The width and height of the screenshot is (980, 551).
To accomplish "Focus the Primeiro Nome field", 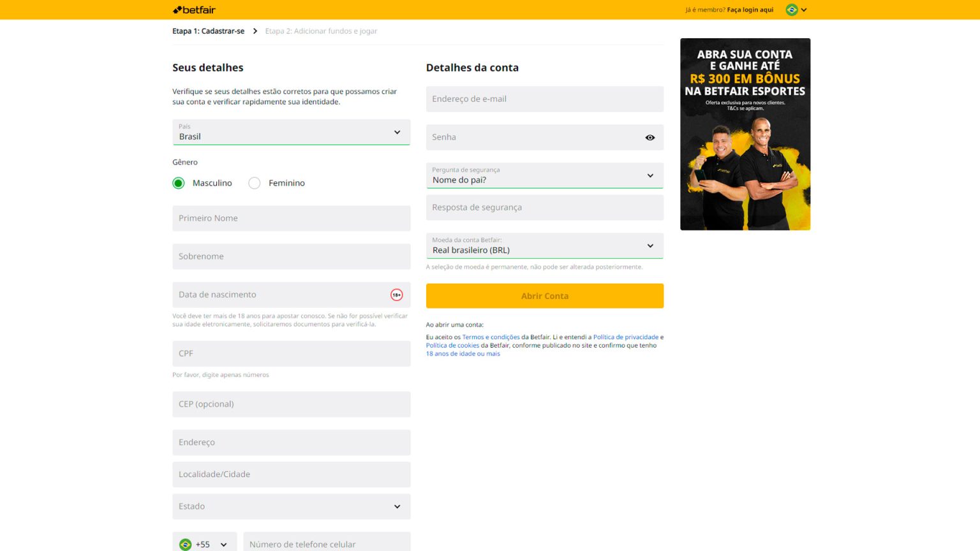I will [x=291, y=218].
